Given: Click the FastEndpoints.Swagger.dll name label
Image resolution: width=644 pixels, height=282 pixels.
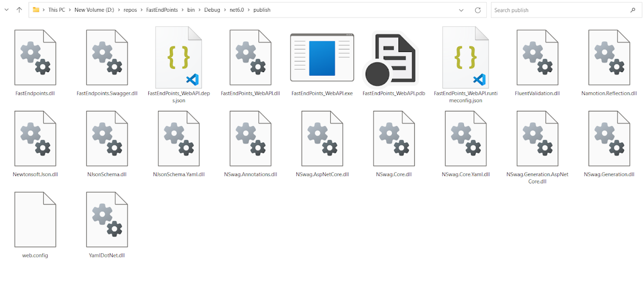Looking at the screenshot, I should pos(107,93).
